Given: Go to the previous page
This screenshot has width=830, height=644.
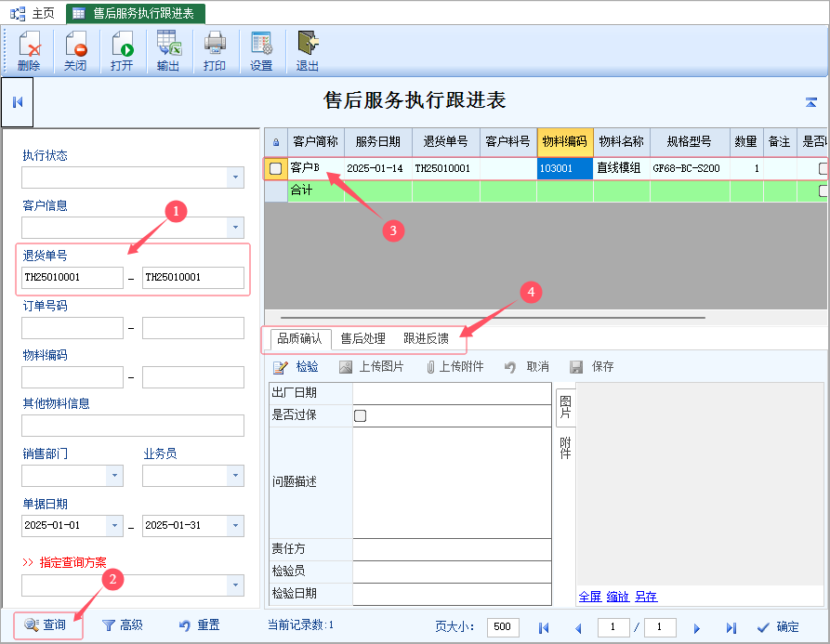Looking at the screenshot, I should click(578, 627).
